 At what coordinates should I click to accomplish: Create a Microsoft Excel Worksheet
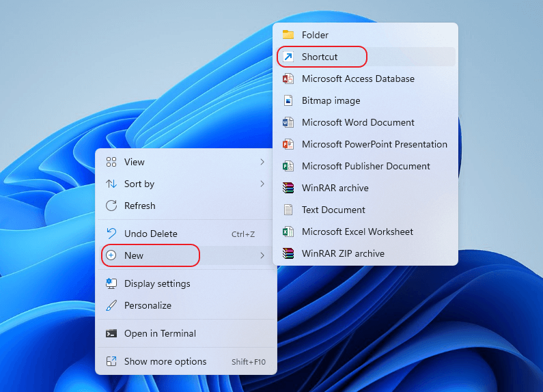pos(365,232)
